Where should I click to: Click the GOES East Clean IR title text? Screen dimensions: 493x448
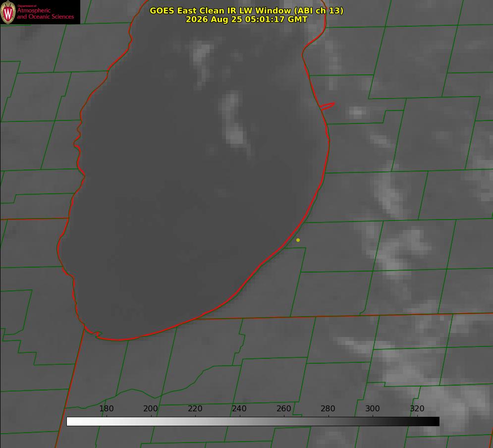(247, 10)
